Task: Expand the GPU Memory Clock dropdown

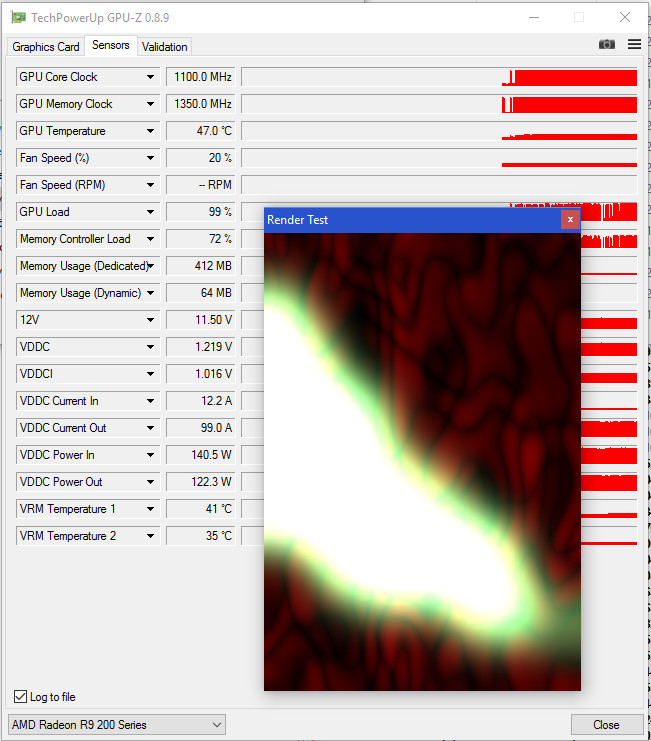Action: click(150, 103)
